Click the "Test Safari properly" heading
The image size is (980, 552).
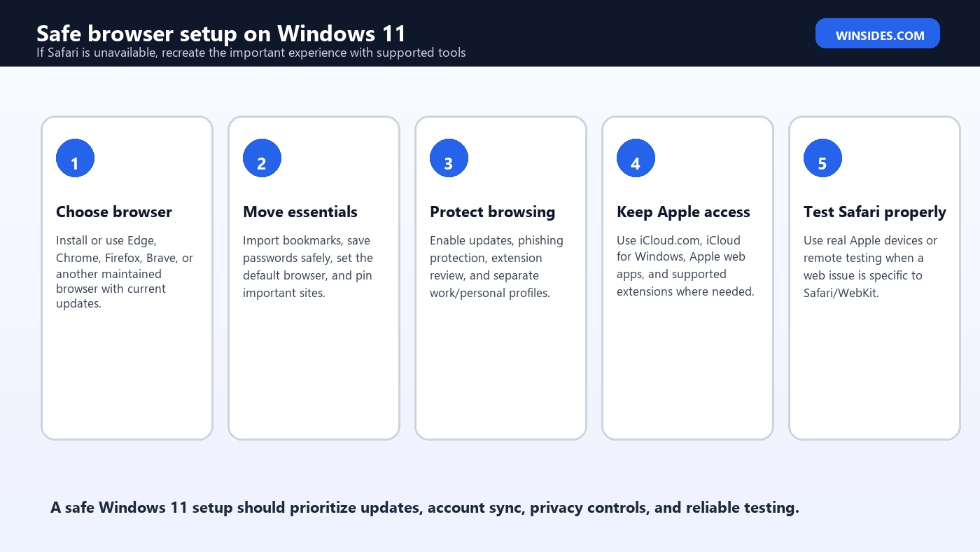(x=875, y=212)
